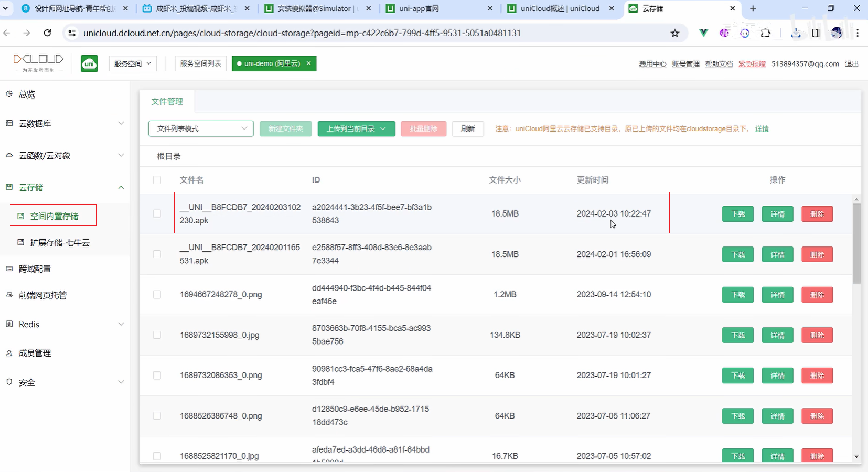Expand the 云数据库 menu

(65, 124)
